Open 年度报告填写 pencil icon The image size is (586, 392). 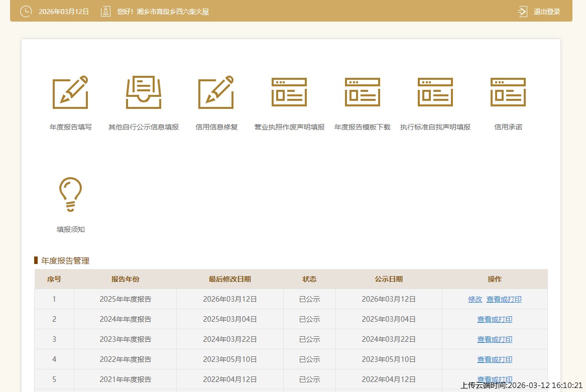[70, 92]
